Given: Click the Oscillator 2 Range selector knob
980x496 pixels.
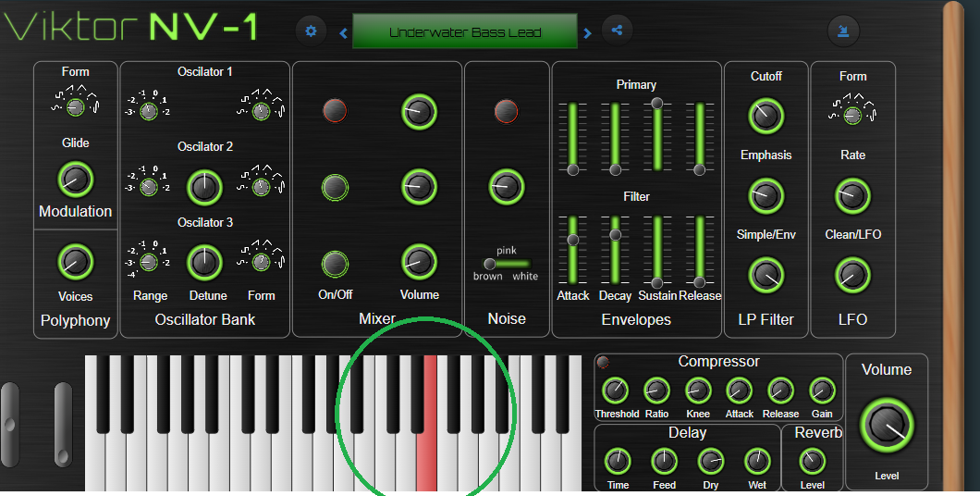Looking at the screenshot, I should 149,187.
